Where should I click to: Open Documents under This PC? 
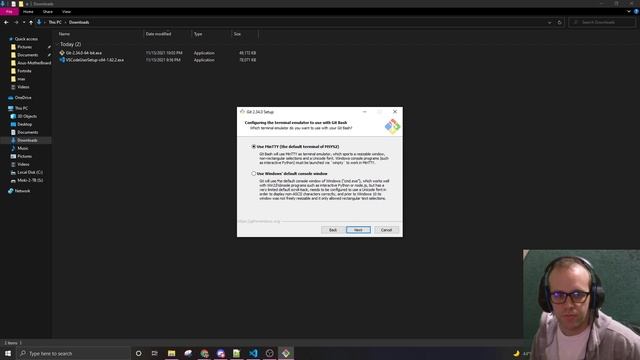(x=27, y=132)
